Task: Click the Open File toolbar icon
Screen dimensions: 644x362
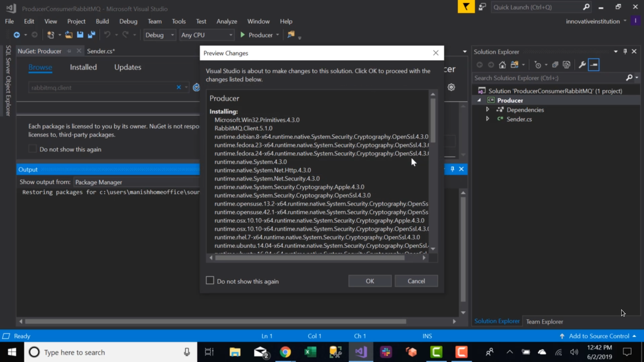Action: pyautogui.click(x=69, y=35)
